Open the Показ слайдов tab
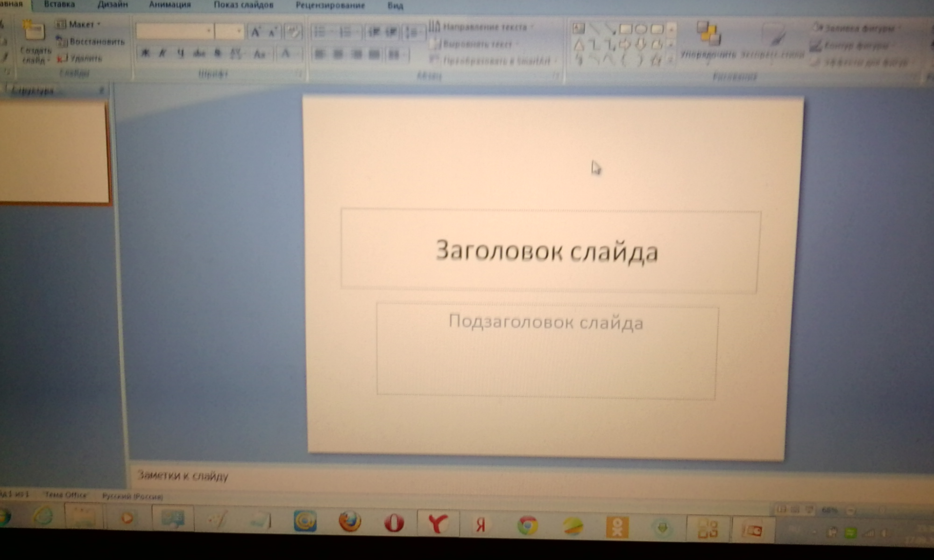Screen dimensions: 934x560 pos(243,5)
